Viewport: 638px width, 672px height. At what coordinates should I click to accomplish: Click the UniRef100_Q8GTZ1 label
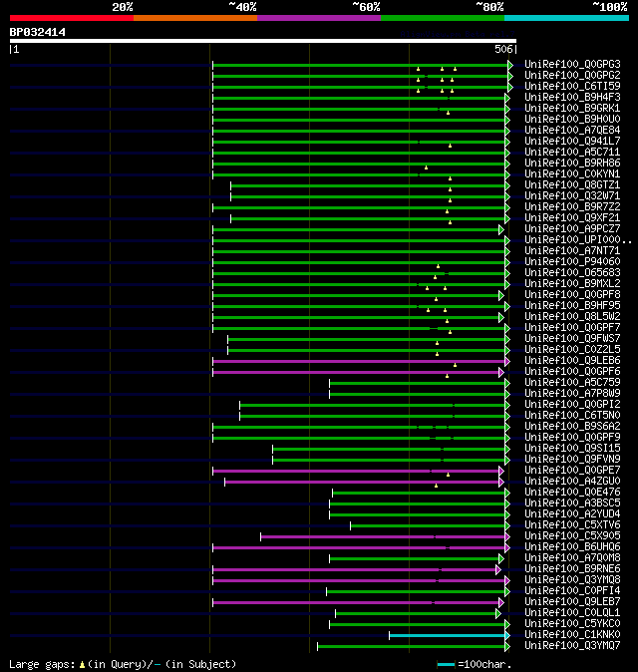(x=572, y=185)
